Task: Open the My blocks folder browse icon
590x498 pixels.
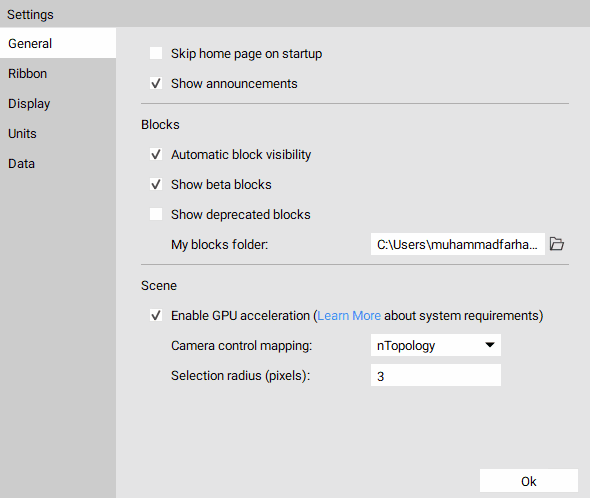Action: tap(557, 244)
